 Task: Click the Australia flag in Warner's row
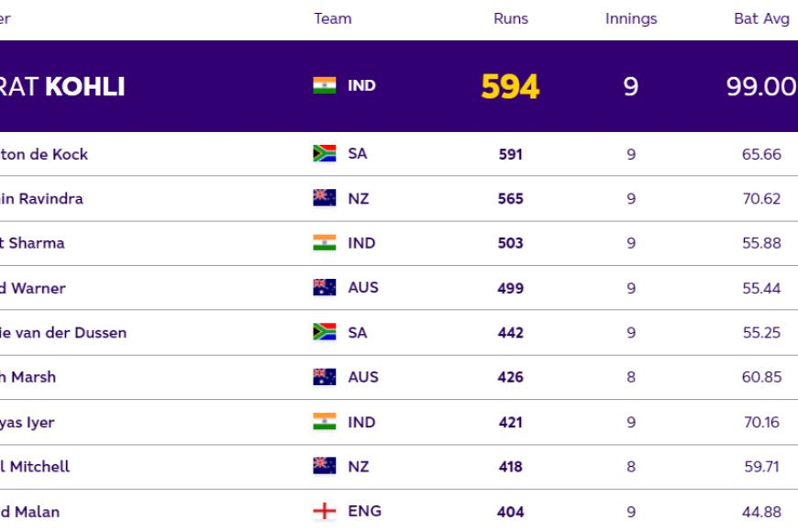[324, 288]
